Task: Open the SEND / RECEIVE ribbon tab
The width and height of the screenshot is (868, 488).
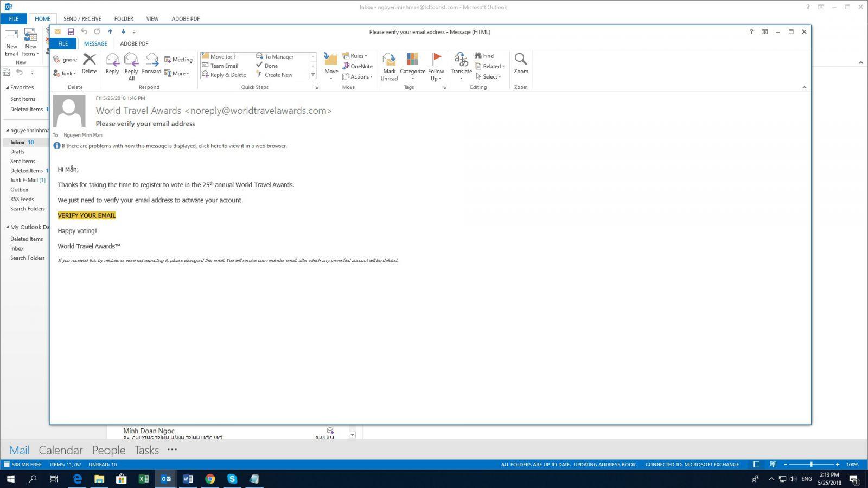Action: click(82, 19)
